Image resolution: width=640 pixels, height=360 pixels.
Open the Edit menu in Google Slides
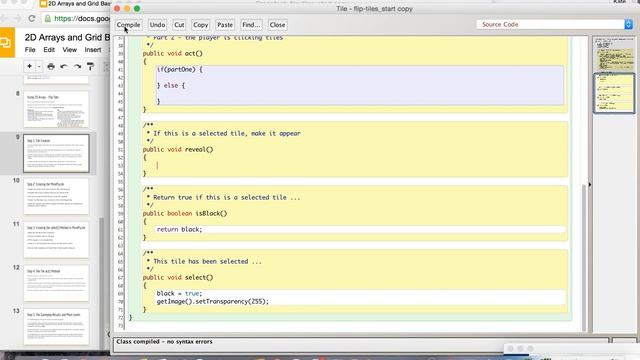click(x=49, y=50)
